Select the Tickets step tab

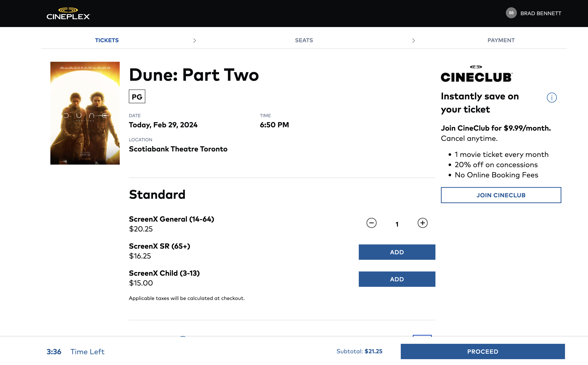point(107,40)
